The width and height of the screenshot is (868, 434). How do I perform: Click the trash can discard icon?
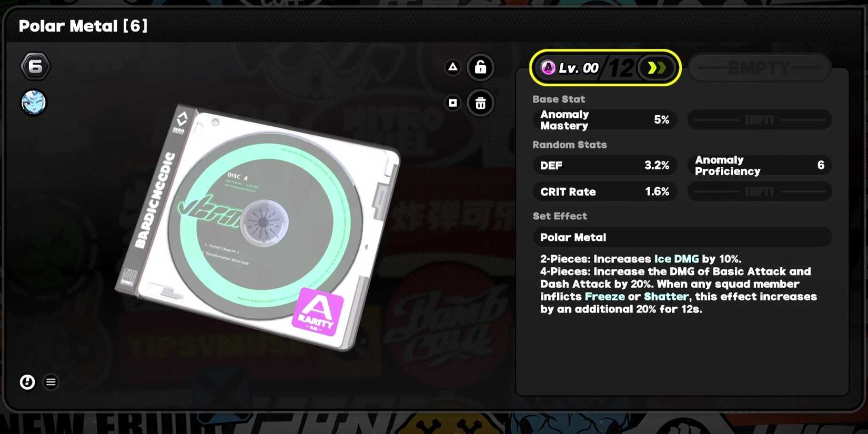pyautogui.click(x=480, y=103)
